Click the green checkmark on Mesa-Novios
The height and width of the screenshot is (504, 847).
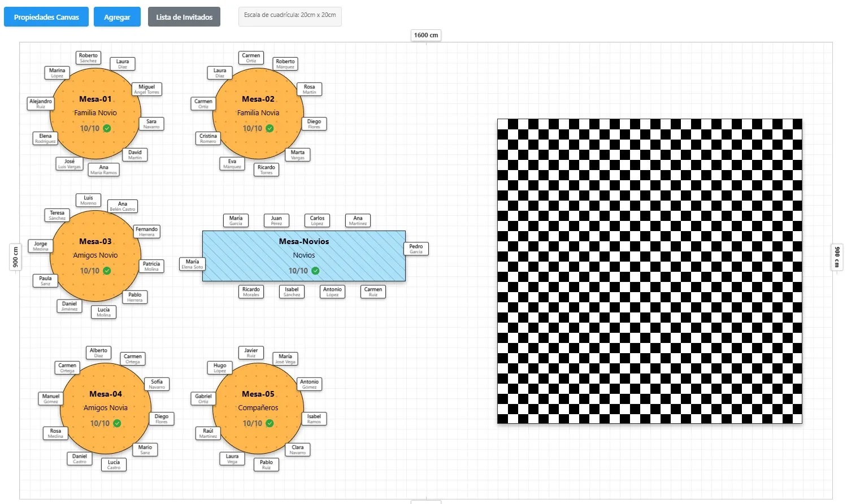tap(315, 271)
